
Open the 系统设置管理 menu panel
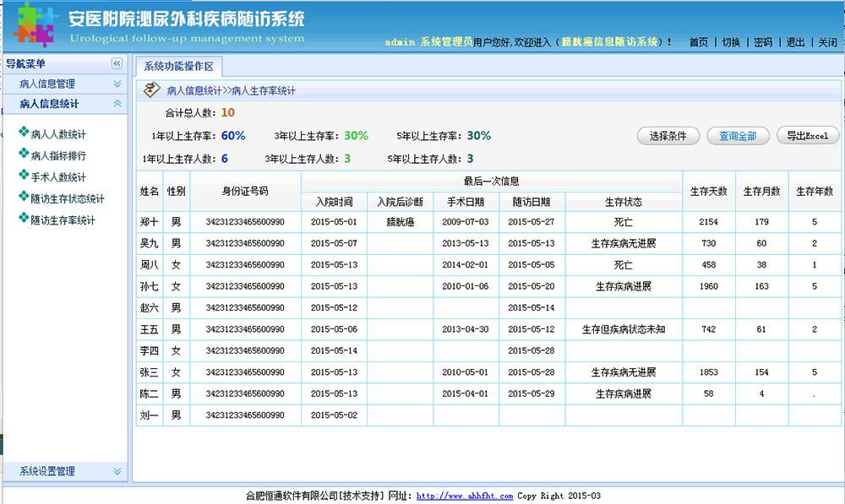coord(65,471)
